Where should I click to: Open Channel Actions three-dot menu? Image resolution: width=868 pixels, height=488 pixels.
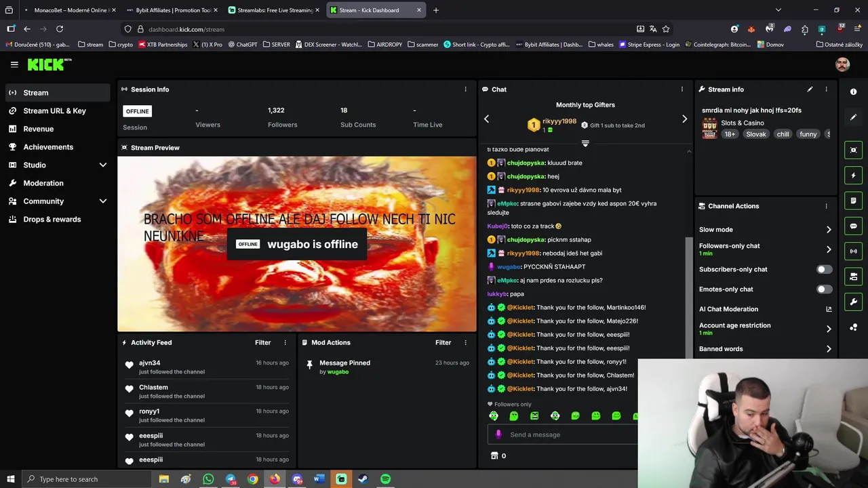826,206
